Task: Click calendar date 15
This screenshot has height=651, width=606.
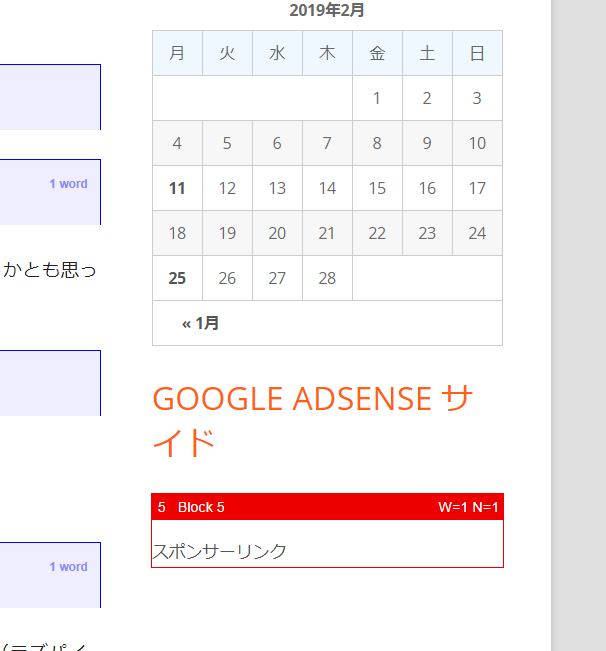Action: pyautogui.click(x=377, y=188)
